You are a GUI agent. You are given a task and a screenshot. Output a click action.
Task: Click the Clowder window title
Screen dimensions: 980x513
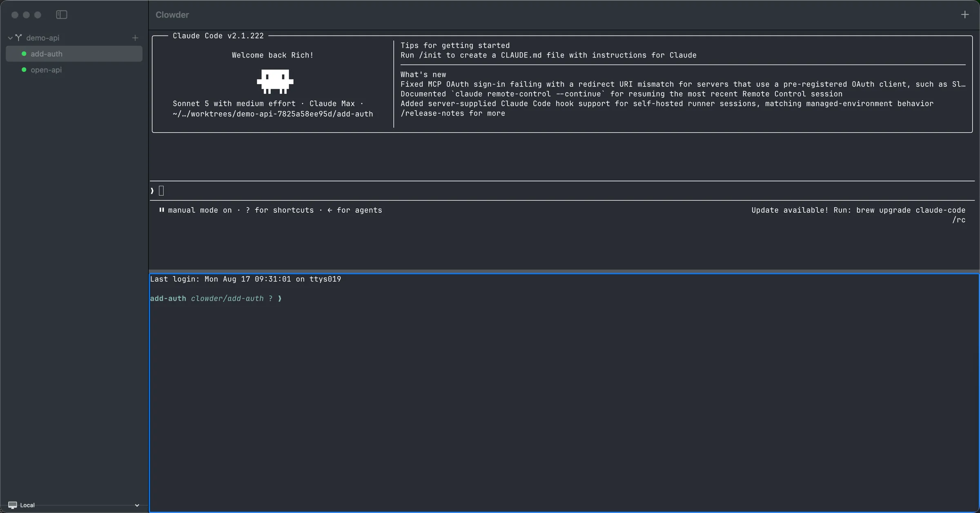click(172, 15)
